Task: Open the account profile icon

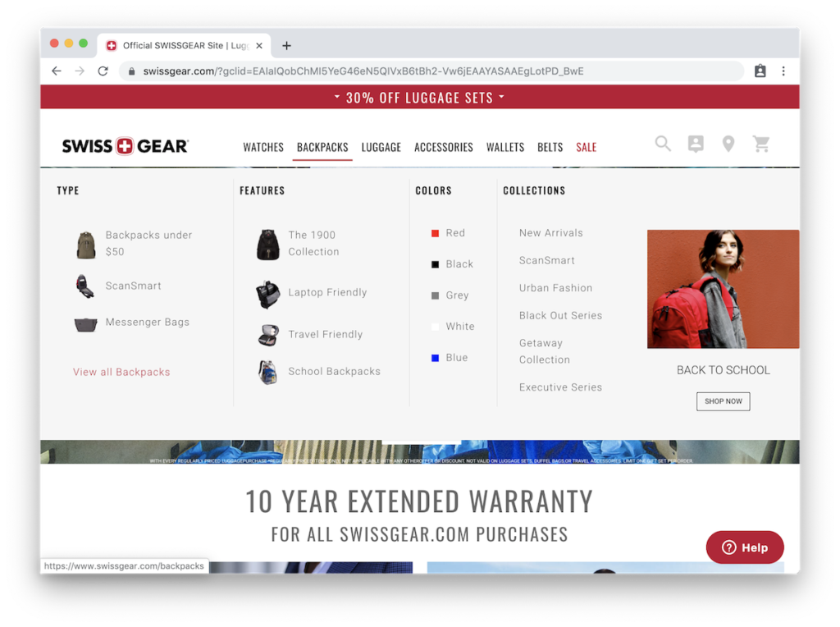Action: pyautogui.click(x=696, y=144)
